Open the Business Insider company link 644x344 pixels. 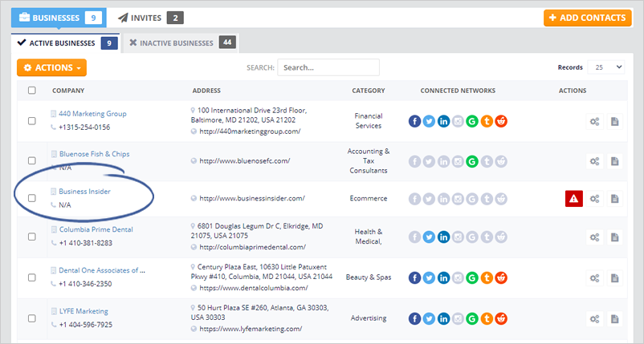85,192
